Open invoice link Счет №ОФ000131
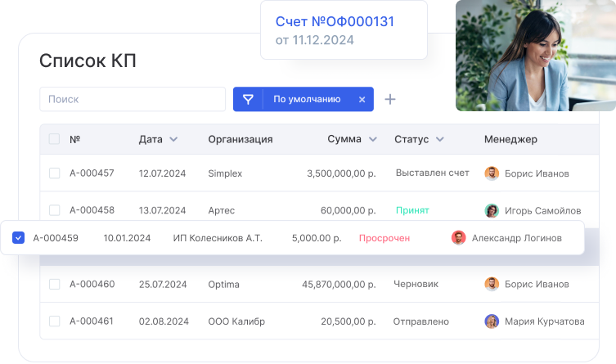 pos(335,21)
